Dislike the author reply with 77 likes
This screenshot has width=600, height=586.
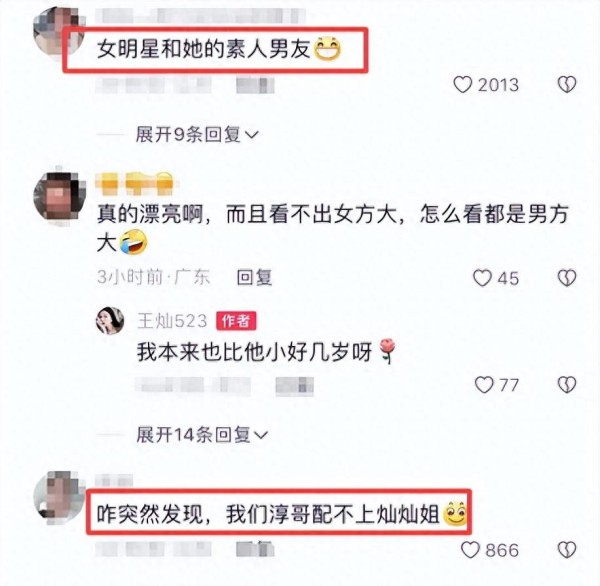coord(567,385)
